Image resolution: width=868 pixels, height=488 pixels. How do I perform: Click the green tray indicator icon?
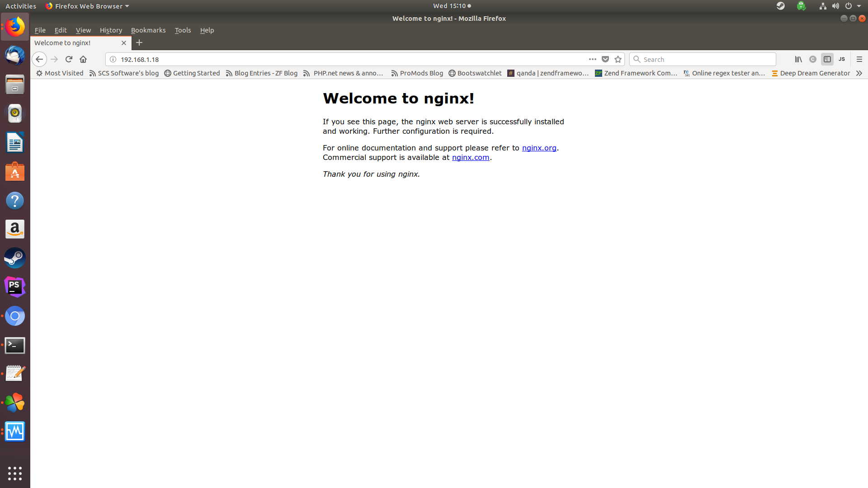(802, 6)
